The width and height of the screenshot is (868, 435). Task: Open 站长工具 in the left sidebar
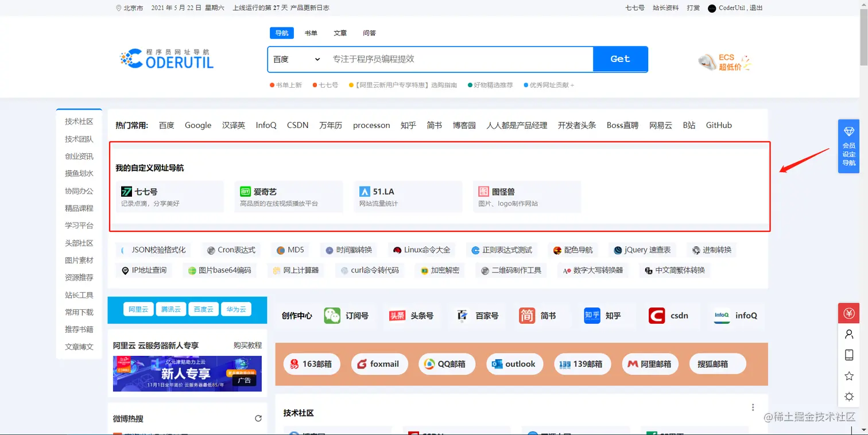coord(79,295)
